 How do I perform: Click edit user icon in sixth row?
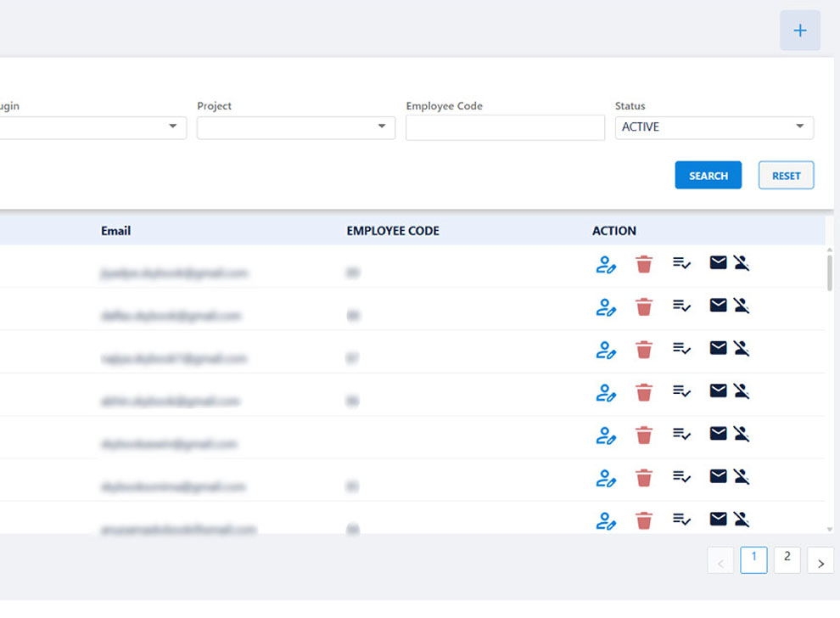(x=605, y=478)
